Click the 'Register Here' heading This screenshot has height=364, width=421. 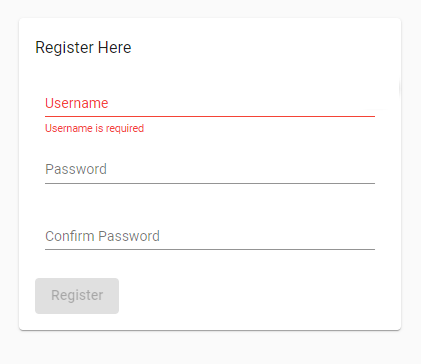pos(83,47)
